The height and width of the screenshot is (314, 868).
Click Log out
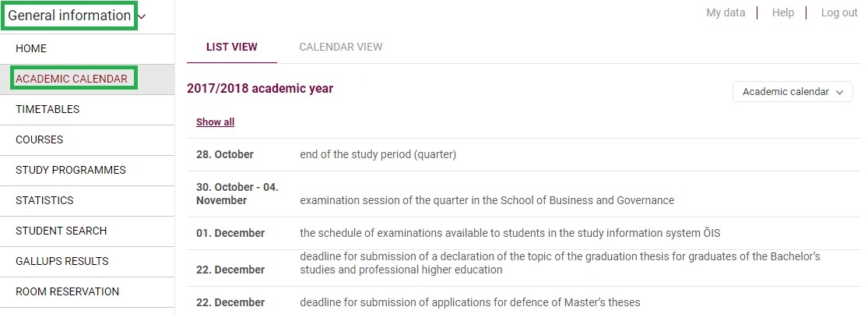(x=839, y=12)
